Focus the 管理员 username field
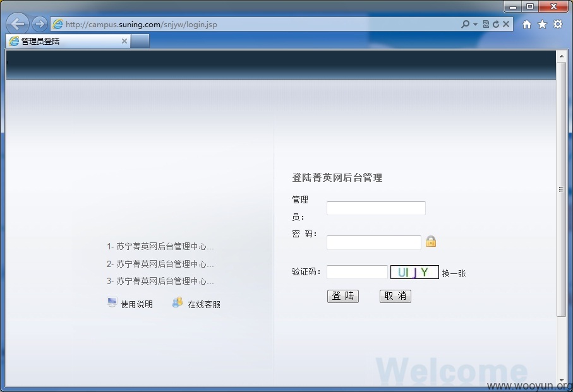Image resolution: width=573 pixels, height=392 pixels. [x=376, y=208]
